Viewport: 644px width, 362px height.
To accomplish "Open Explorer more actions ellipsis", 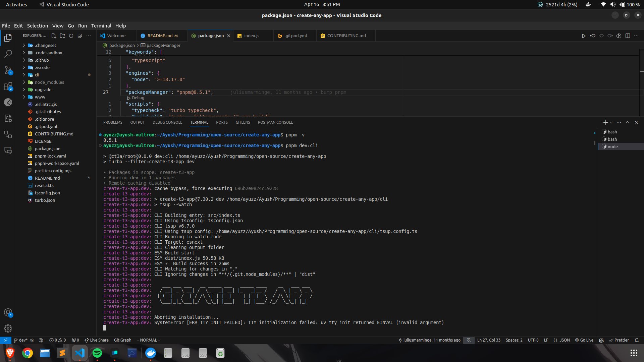I will pyautogui.click(x=89, y=36).
